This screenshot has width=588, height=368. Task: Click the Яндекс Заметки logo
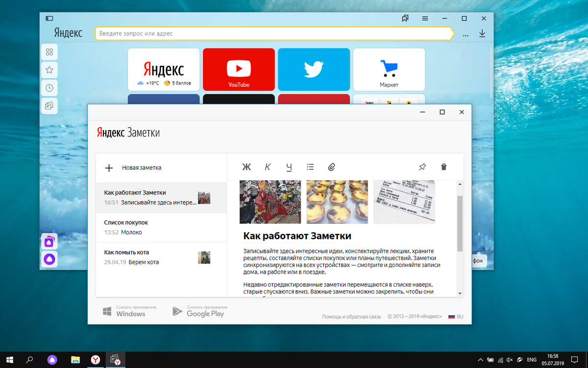pos(128,133)
